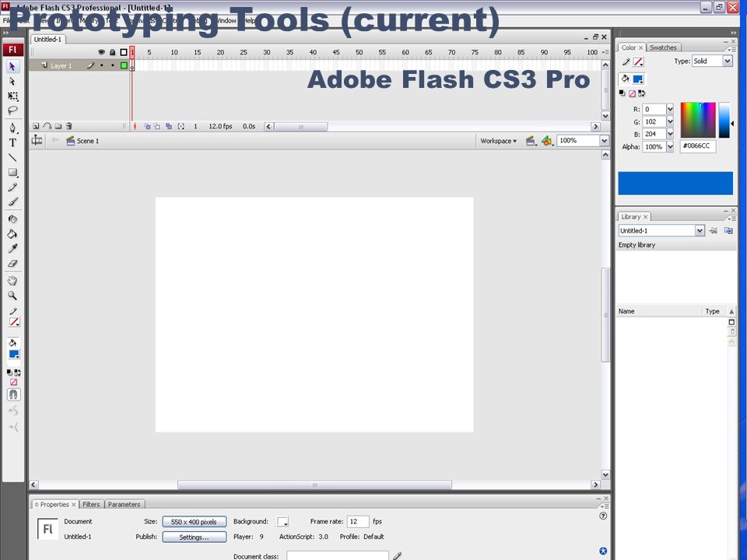Click the Insert Layer icon below timeline
The height and width of the screenshot is (560, 747).
click(36, 126)
